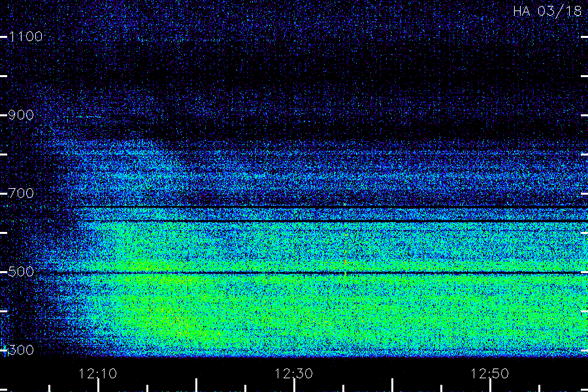The image size is (588, 392).
Task: Click the 700 frequency axis label
Action: click(x=21, y=193)
